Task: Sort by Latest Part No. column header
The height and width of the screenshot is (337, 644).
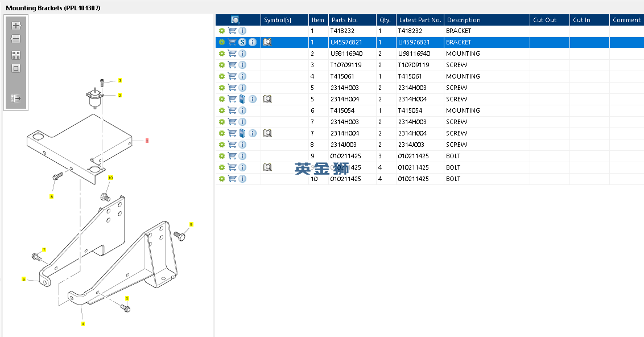Action: [x=420, y=20]
